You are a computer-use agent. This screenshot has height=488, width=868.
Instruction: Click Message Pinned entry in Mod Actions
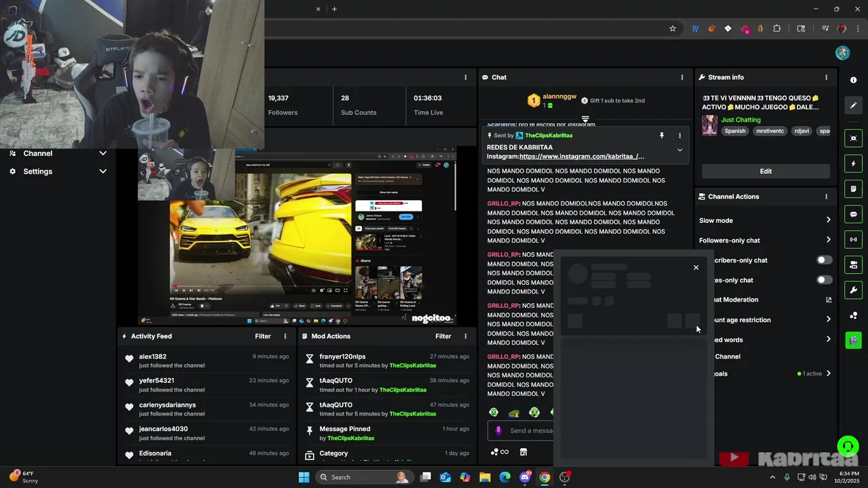pyautogui.click(x=344, y=429)
